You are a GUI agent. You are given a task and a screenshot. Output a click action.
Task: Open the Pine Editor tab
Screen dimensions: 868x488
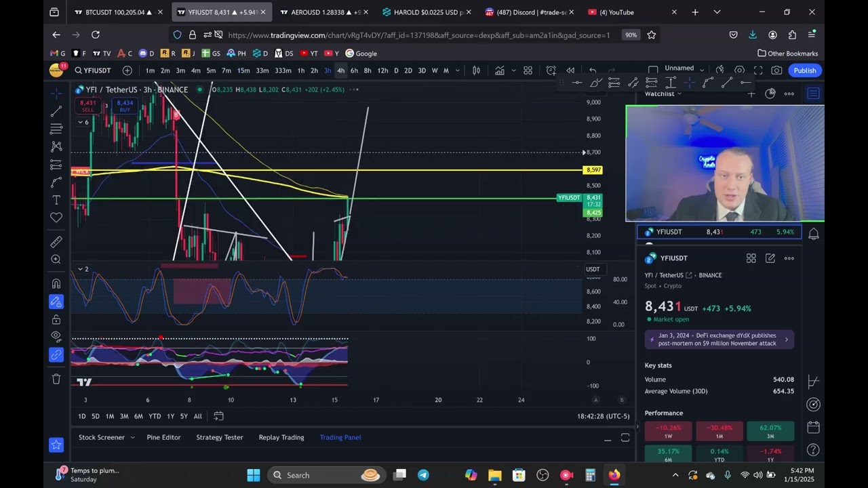(x=163, y=437)
